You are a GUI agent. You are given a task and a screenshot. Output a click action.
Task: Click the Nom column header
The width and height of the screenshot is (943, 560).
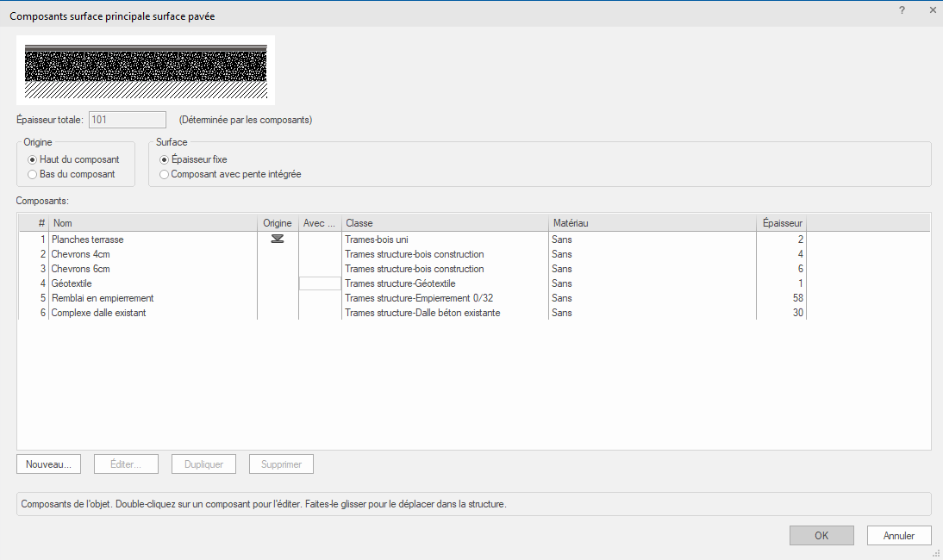155,223
